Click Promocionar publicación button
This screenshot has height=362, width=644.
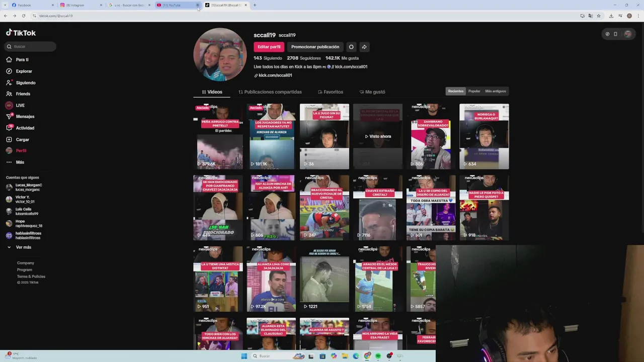tap(315, 47)
